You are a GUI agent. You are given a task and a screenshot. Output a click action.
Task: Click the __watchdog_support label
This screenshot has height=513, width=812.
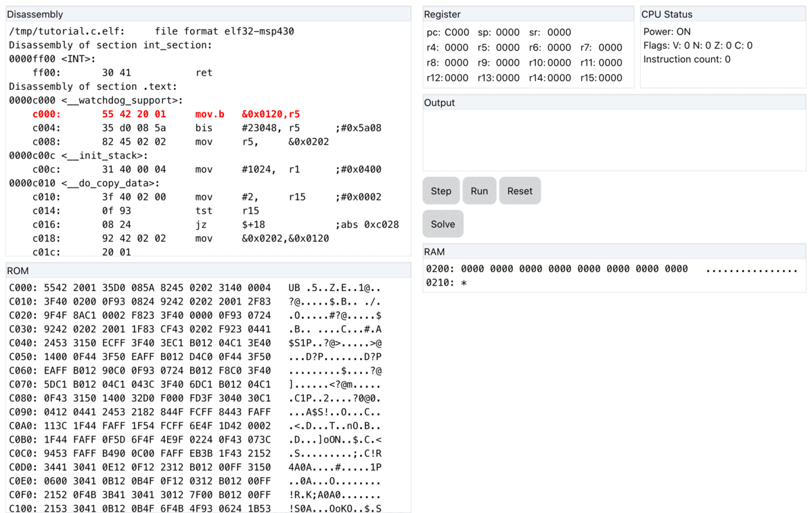96,100
